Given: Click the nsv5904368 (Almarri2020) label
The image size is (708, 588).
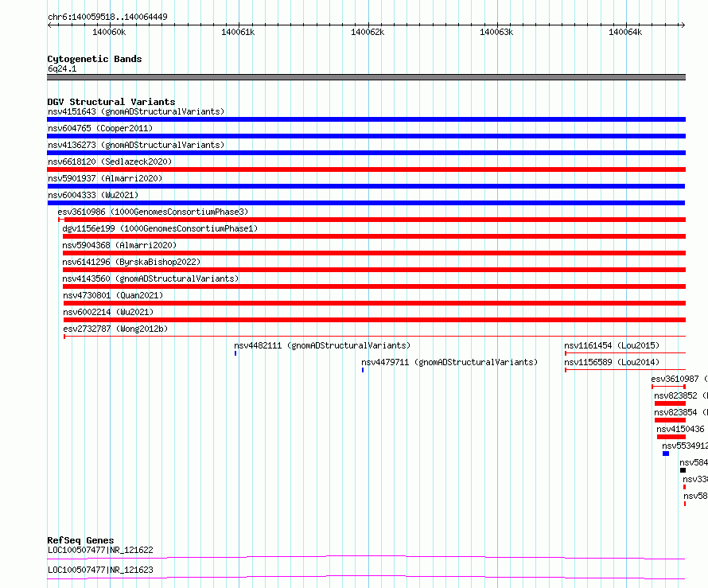Looking at the screenshot, I should tap(119, 245).
